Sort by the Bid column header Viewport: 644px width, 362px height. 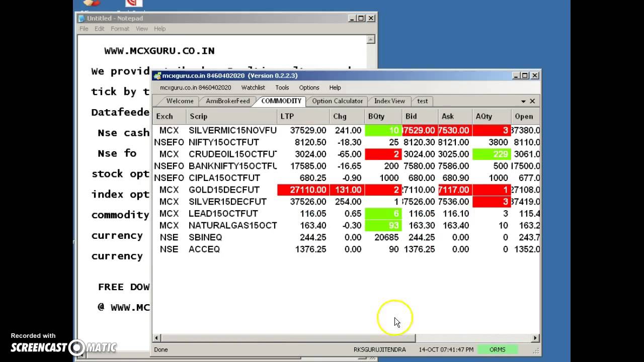(420, 116)
